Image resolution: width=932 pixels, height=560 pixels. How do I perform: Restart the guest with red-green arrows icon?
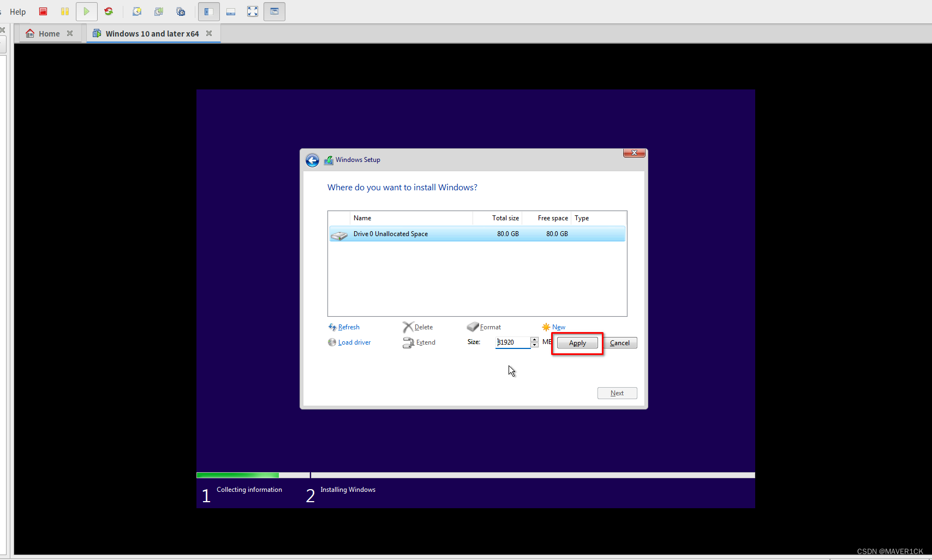[x=109, y=11]
